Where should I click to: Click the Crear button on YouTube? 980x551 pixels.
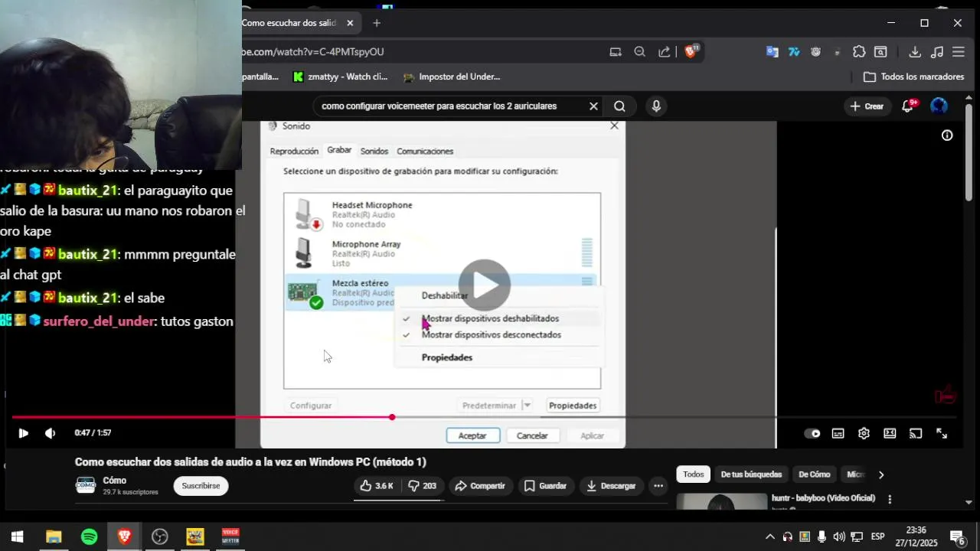867,106
